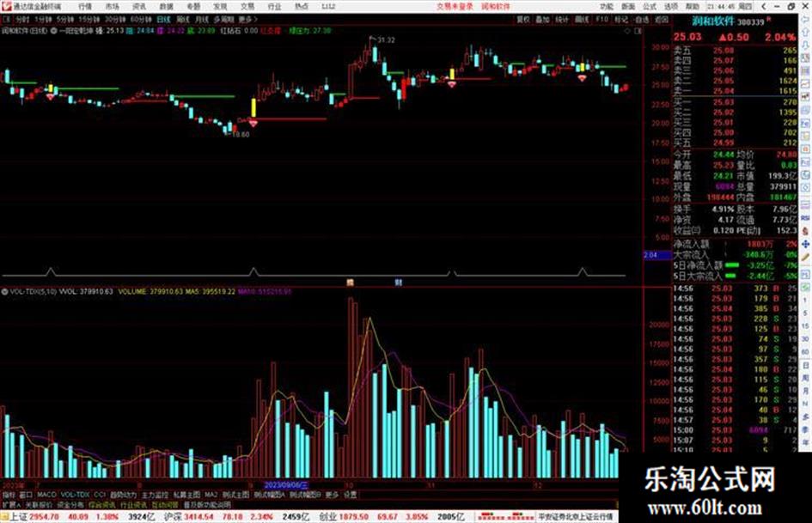Open the 数据 menu

pyautogui.click(x=166, y=7)
